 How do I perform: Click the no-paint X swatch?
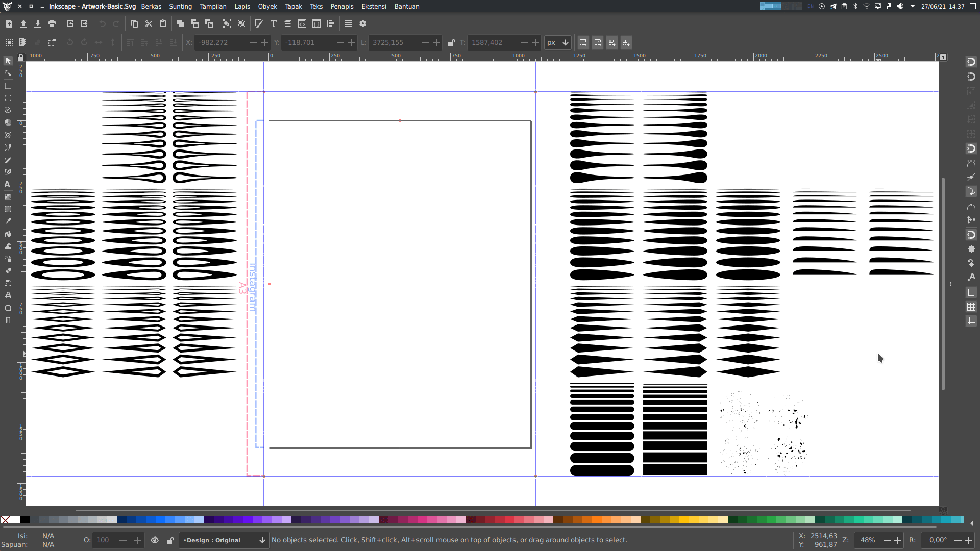click(x=5, y=519)
